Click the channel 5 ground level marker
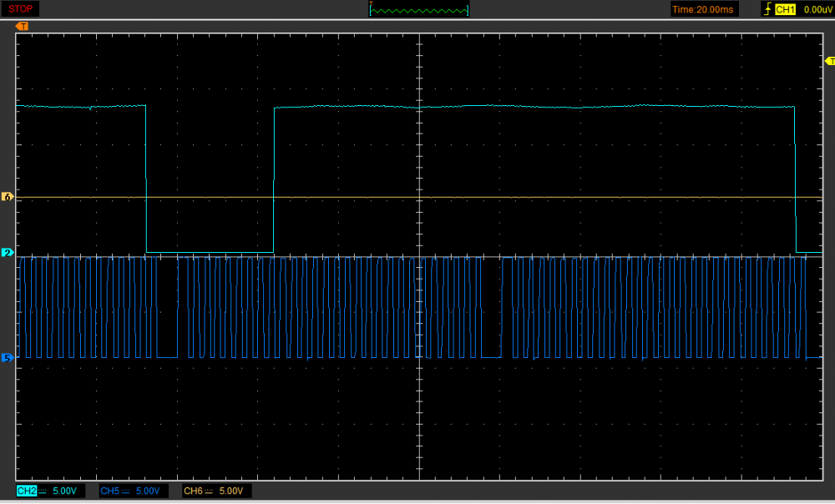Screen dimensions: 835x504 [x=8, y=358]
